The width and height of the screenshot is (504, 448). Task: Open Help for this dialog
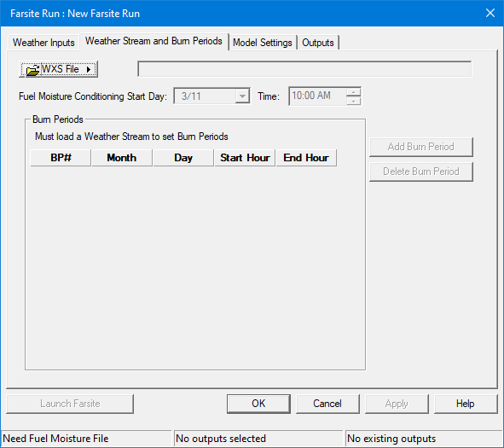pyautogui.click(x=466, y=404)
